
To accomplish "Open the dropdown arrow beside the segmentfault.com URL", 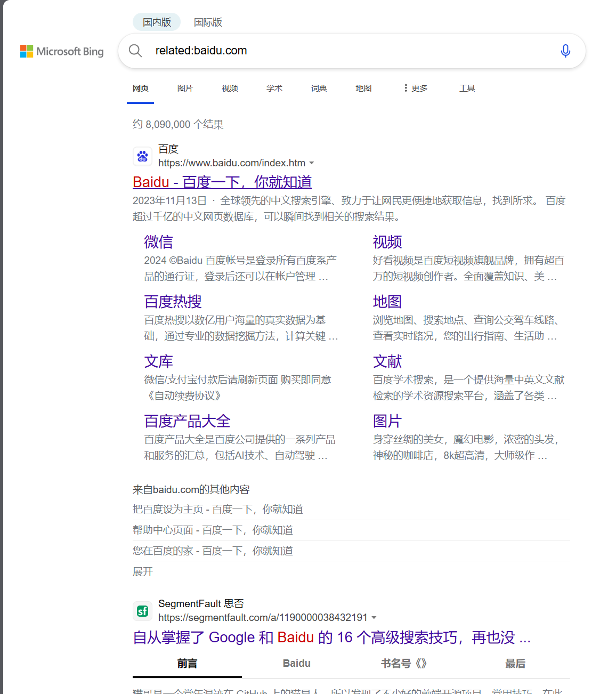I will pyautogui.click(x=375, y=617).
